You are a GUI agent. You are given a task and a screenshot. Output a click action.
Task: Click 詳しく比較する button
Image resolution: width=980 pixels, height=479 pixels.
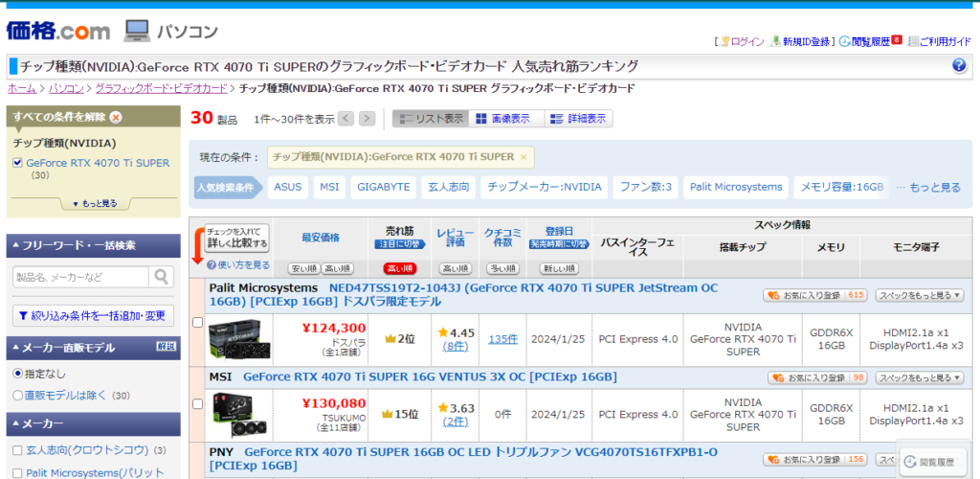point(237,238)
